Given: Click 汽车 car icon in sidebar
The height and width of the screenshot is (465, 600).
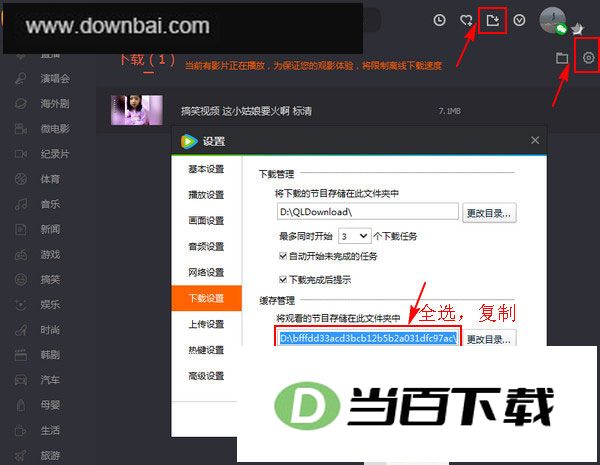Looking at the screenshot, I should click(21, 380).
